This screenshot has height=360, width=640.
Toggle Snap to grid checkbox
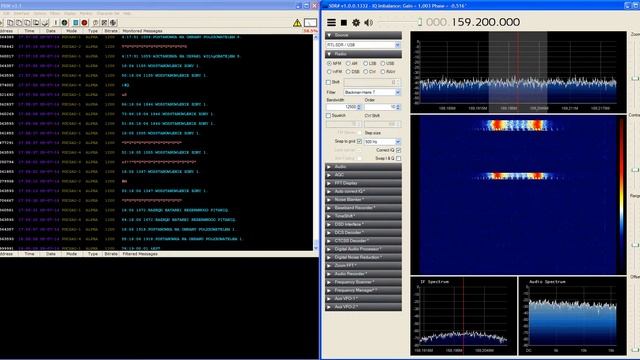359,141
